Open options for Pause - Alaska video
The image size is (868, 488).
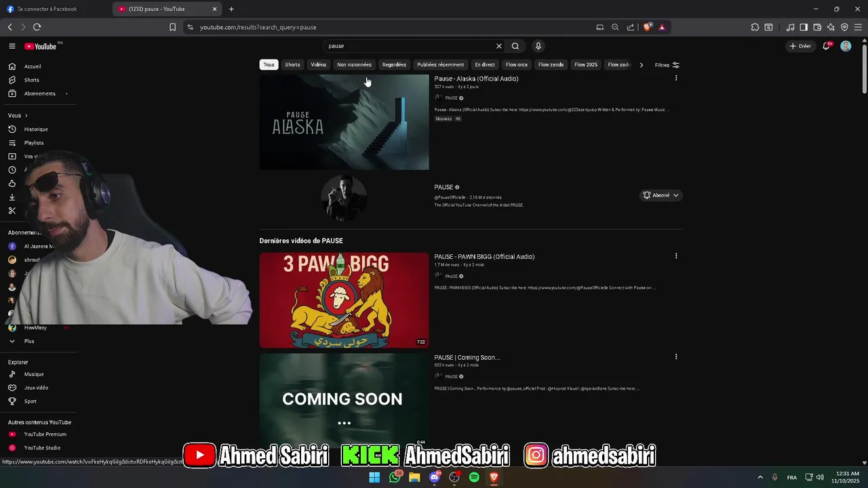[676, 78]
